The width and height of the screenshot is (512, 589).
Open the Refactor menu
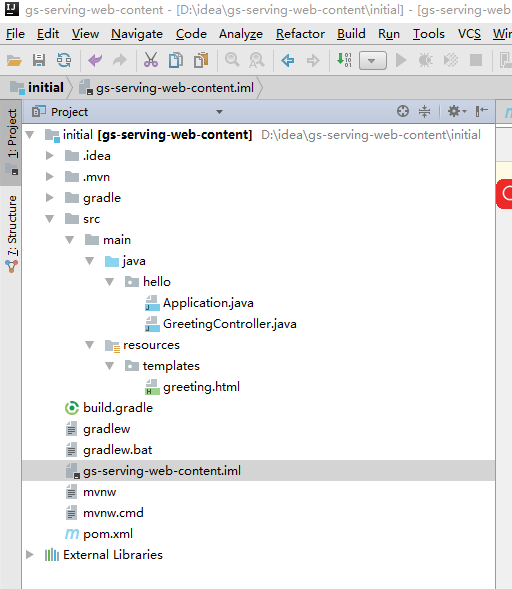(300, 34)
